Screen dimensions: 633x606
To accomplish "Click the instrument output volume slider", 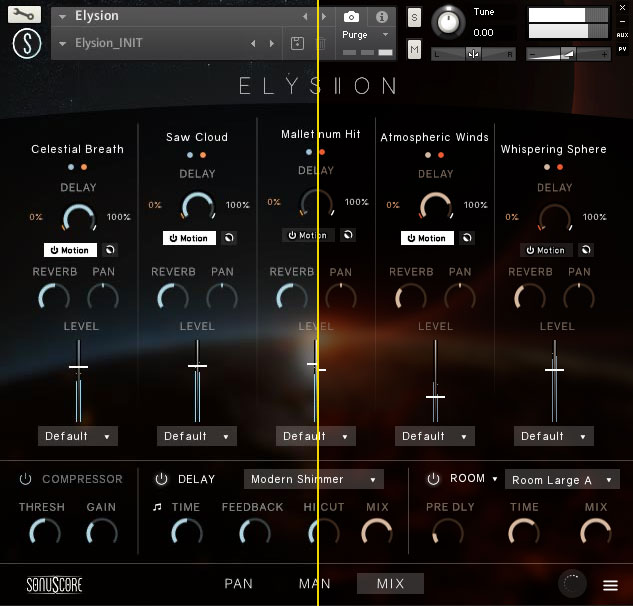I will [568, 54].
